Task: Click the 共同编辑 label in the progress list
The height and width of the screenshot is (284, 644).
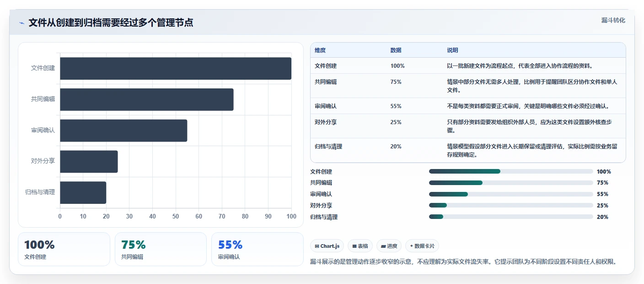Action: [321, 183]
